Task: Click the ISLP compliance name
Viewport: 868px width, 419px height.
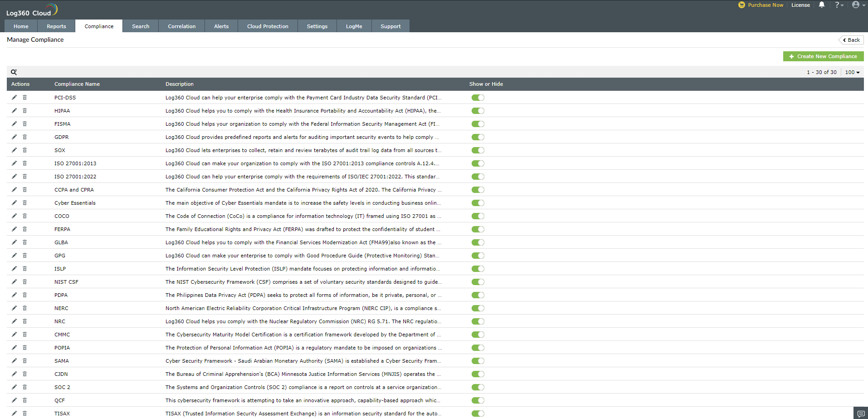Action: 60,269
